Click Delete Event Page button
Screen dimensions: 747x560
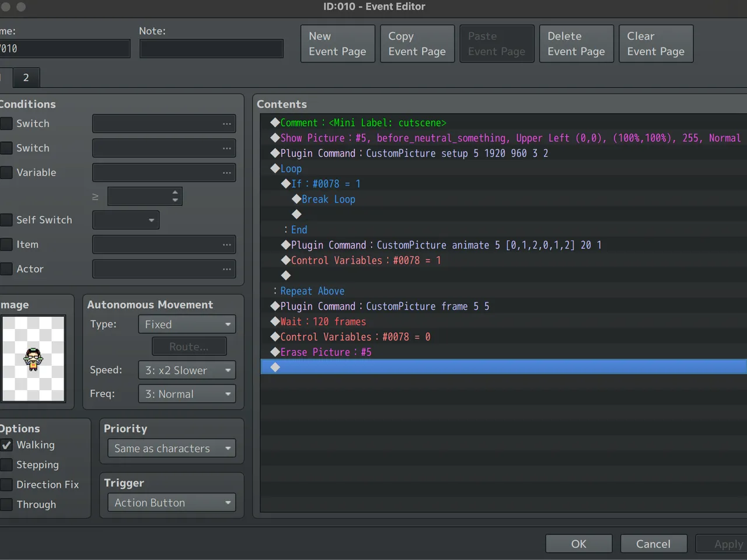tap(577, 44)
